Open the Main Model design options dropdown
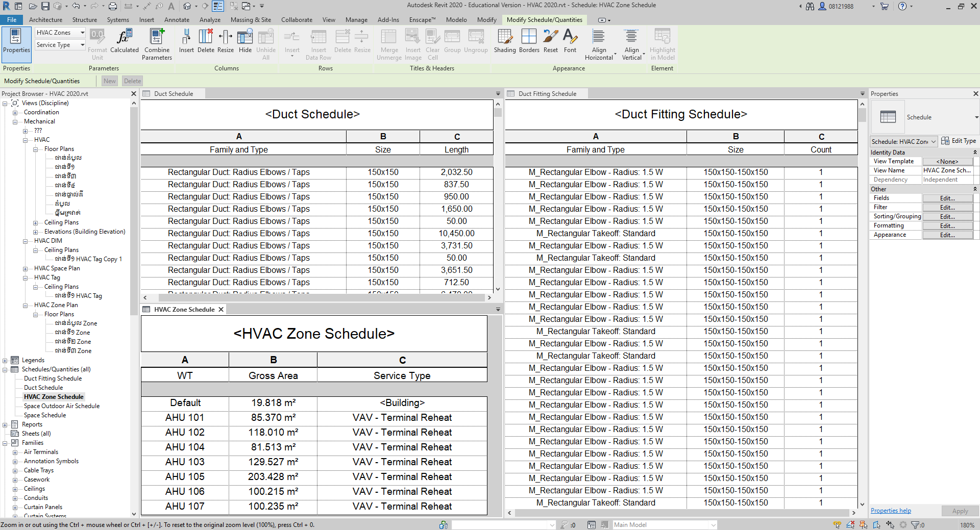 [665, 524]
